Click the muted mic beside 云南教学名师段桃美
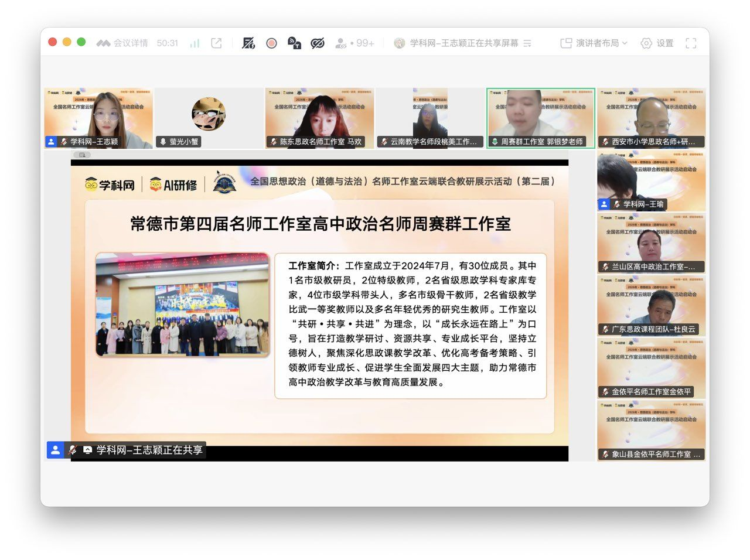Screen dimensions: 750x560 click(384, 142)
